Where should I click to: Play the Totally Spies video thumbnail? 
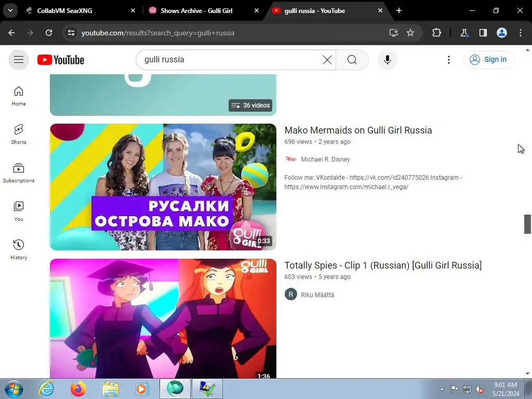click(x=163, y=318)
